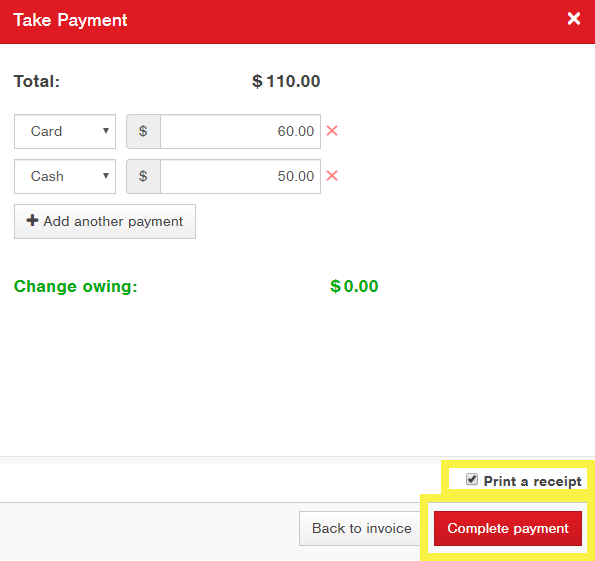
Task: Click the plus icon on Add another payment
Action: click(32, 220)
